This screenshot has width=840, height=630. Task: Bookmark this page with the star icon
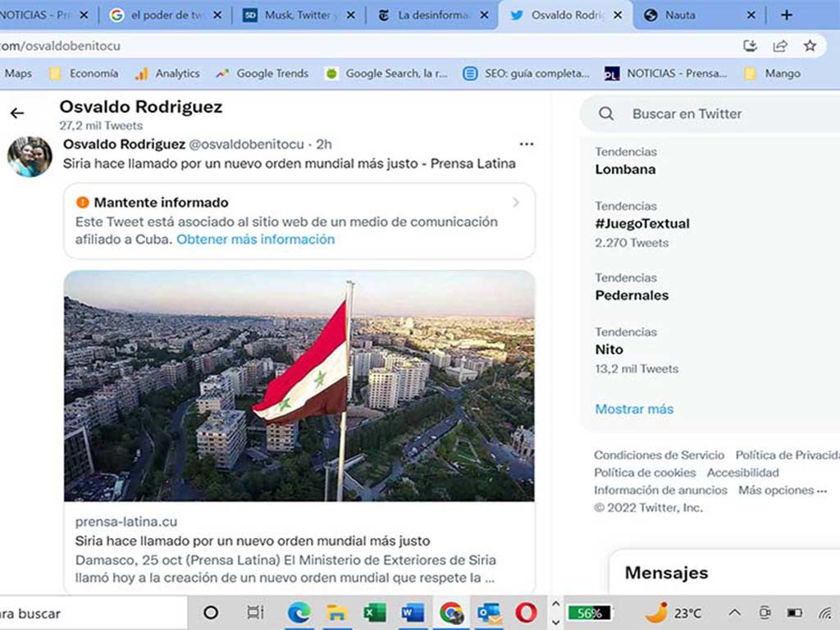click(810, 46)
